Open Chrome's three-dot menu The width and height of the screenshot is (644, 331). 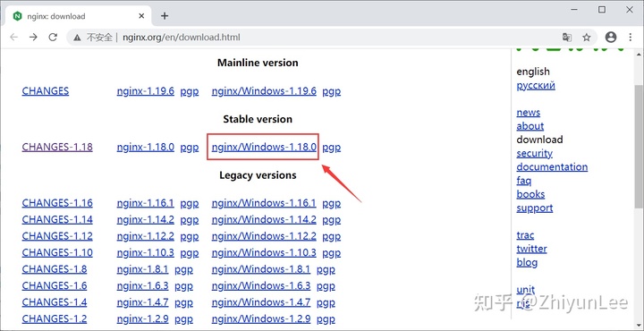click(631, 38)
